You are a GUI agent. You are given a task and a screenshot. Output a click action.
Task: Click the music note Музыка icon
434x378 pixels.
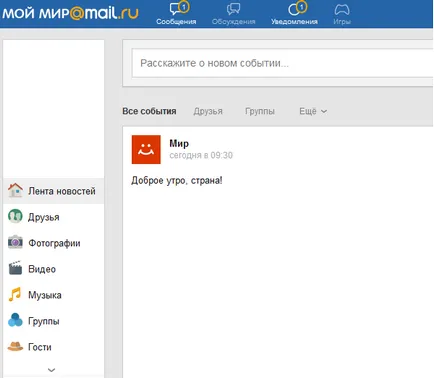coord(15,294)
